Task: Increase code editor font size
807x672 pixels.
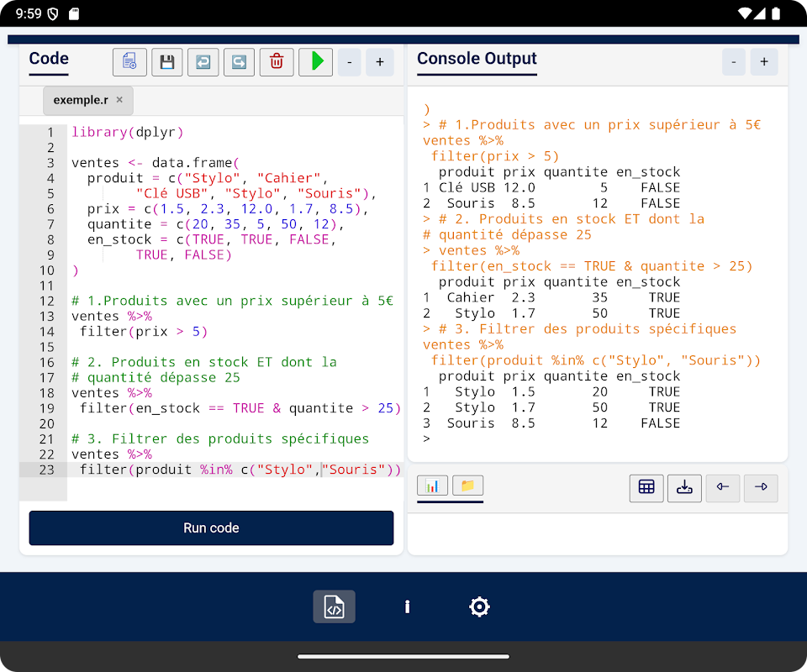Action: [x=379, y=62]
